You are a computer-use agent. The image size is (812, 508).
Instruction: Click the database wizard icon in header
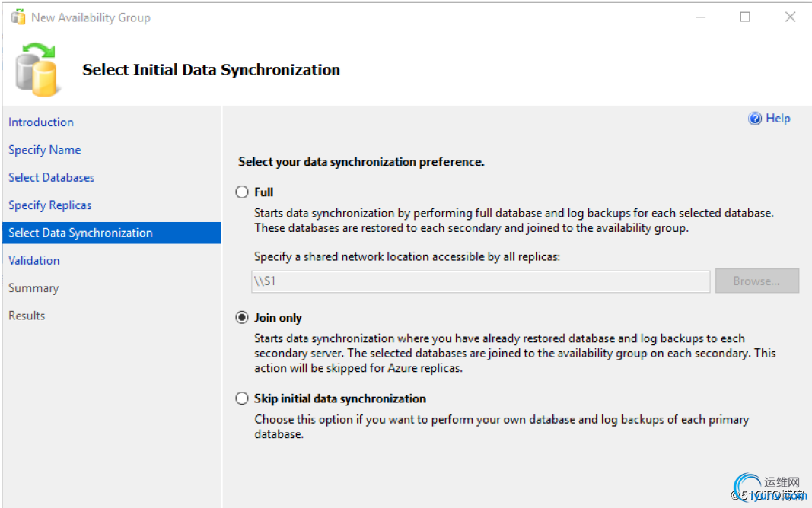pos(37,70)
